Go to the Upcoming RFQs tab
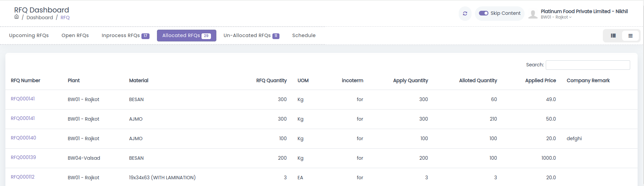 click(29, 35)
